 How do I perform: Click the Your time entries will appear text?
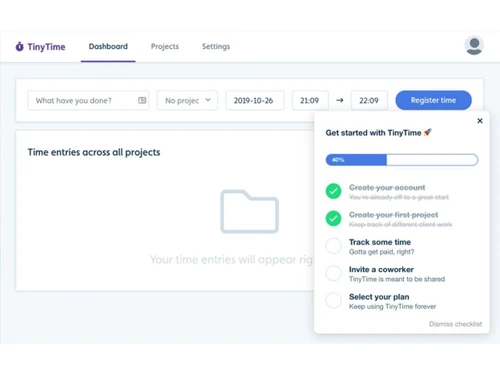pos(232,259)
